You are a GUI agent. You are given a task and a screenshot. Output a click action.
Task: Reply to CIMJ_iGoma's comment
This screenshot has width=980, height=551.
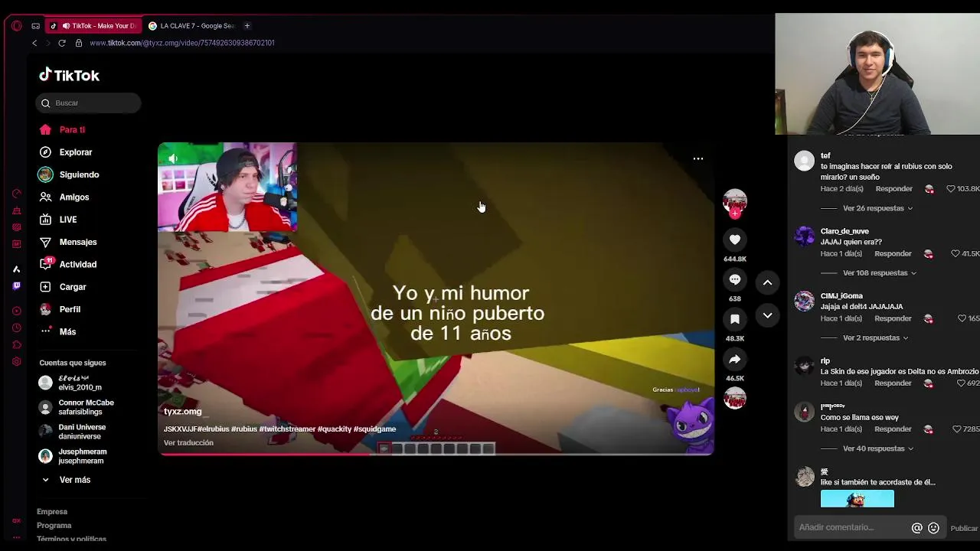[893, 318]
